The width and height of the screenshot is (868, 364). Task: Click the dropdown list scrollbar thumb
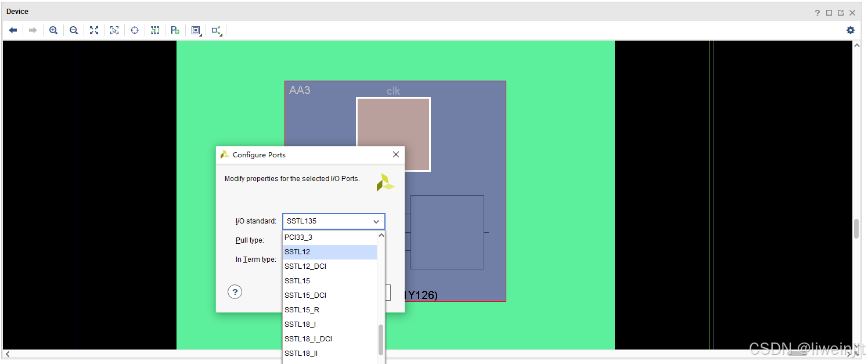coord(381,340)
